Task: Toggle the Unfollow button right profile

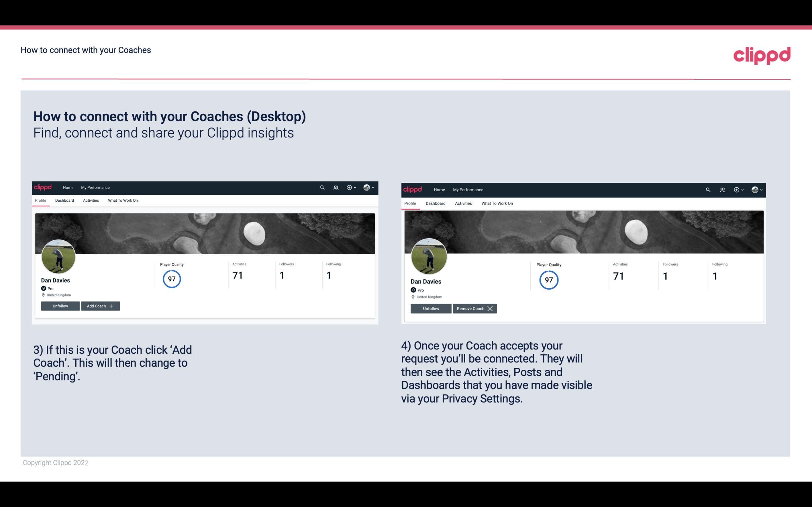Action: pos(431,308)
